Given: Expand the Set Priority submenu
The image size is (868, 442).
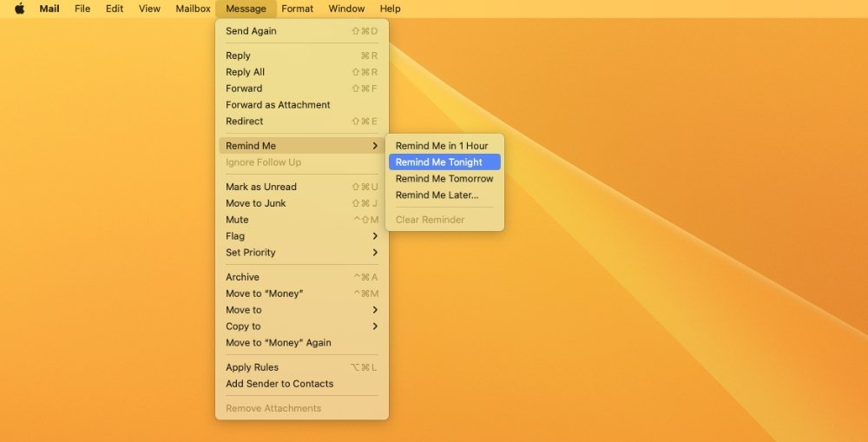Looking at the screenshot, I should (x=302, y=253).
